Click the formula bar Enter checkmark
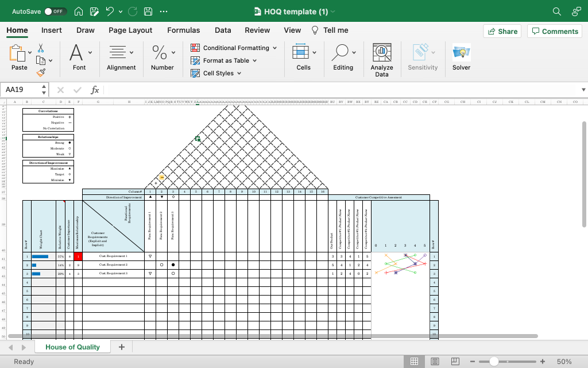Viewport: 588px width, 368px height. [x=78, y=90]
